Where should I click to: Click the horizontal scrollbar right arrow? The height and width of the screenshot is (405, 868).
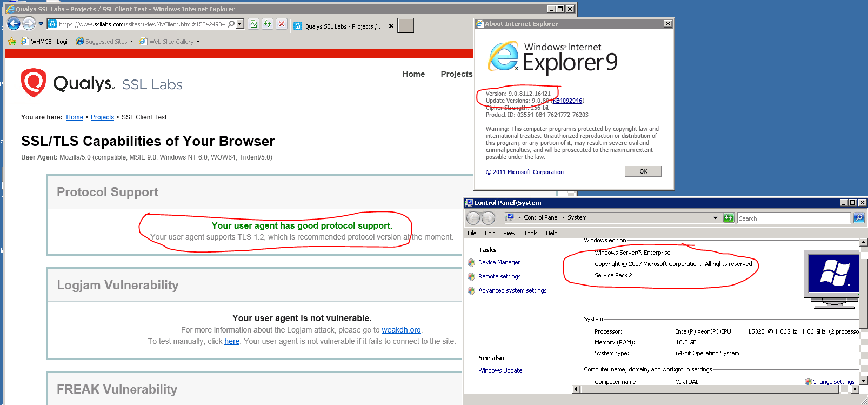pyautogui.click(x=854, y=389)
